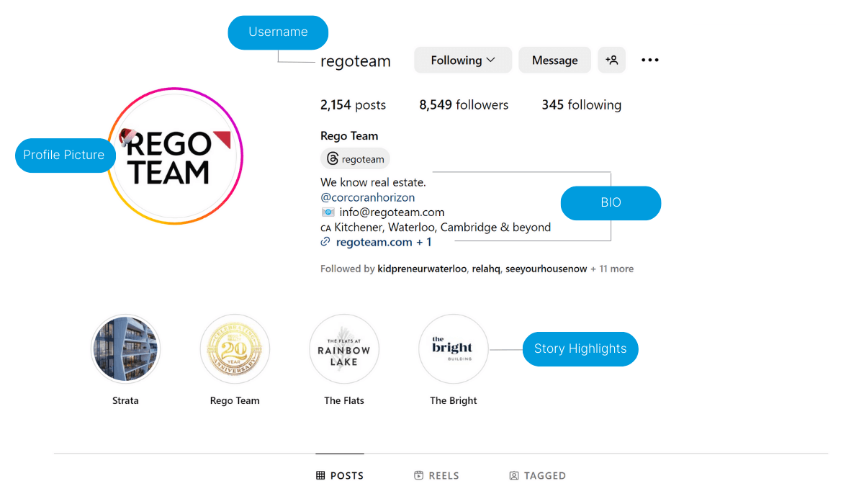Open the @corcoranhorizon profile link
The image size is (864, 504).
click(368, 197)
